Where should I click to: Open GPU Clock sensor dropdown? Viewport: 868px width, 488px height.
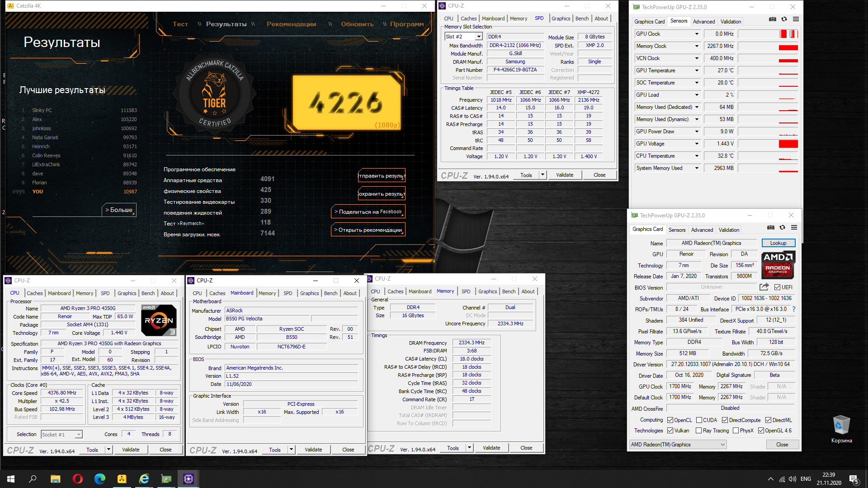tap(696, 34)
